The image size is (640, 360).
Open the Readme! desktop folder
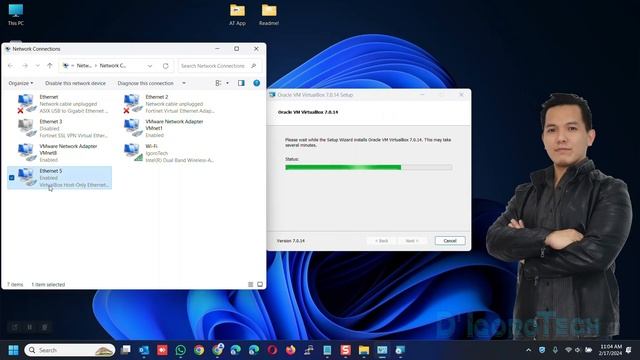(269, 14)
